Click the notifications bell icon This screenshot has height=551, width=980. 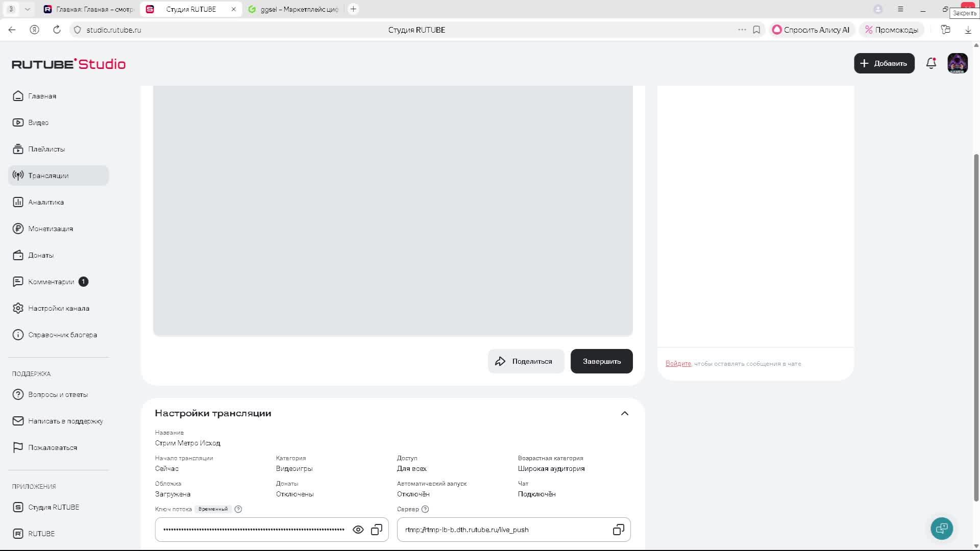coord(931,63)
